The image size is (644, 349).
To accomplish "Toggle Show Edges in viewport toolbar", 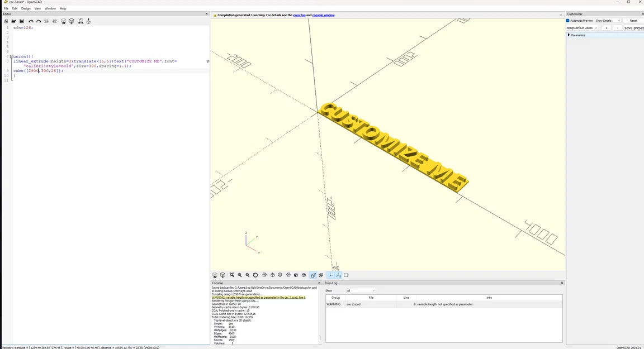I will (346, 275).
